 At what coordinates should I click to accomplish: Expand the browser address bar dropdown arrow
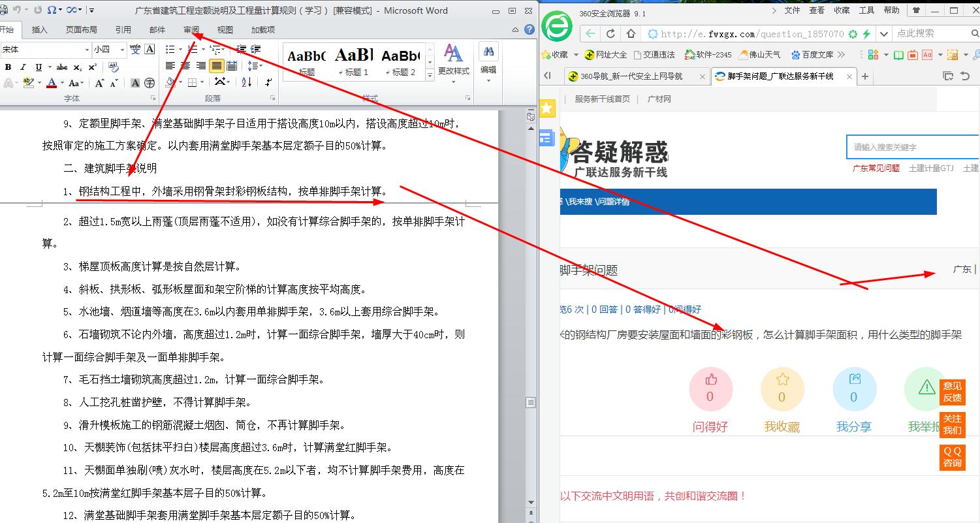[x=884, y=33]
